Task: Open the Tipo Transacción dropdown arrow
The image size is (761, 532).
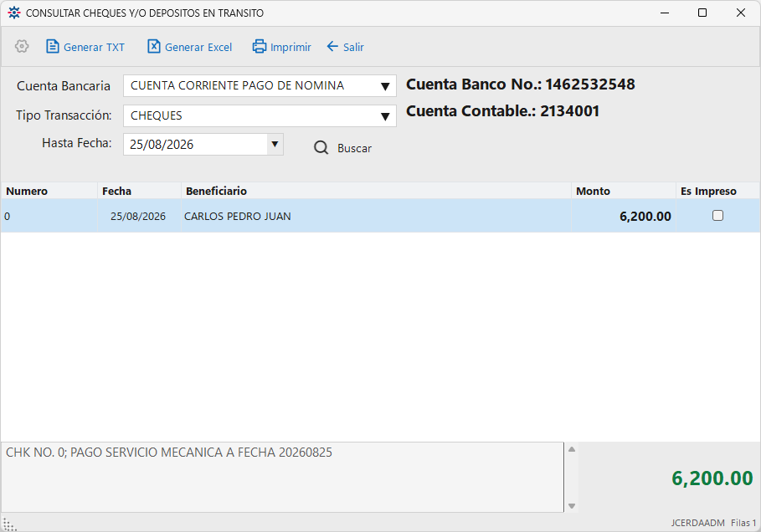Action: tap(385, 116)
